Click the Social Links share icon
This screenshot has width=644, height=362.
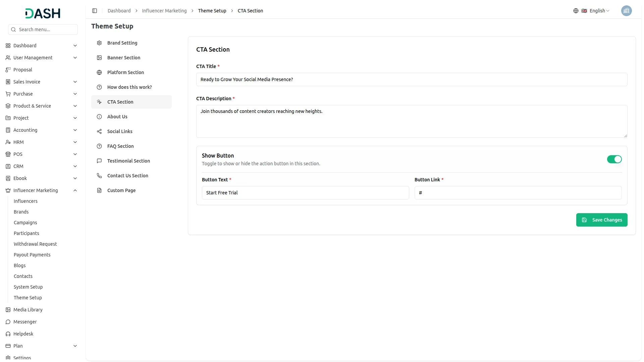tap(99, 131)
